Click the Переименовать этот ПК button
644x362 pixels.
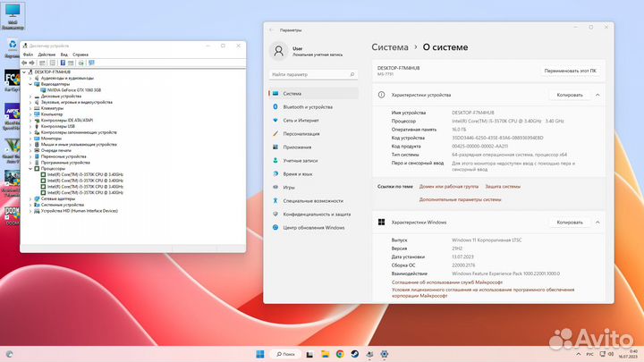(x=570, y=71)
